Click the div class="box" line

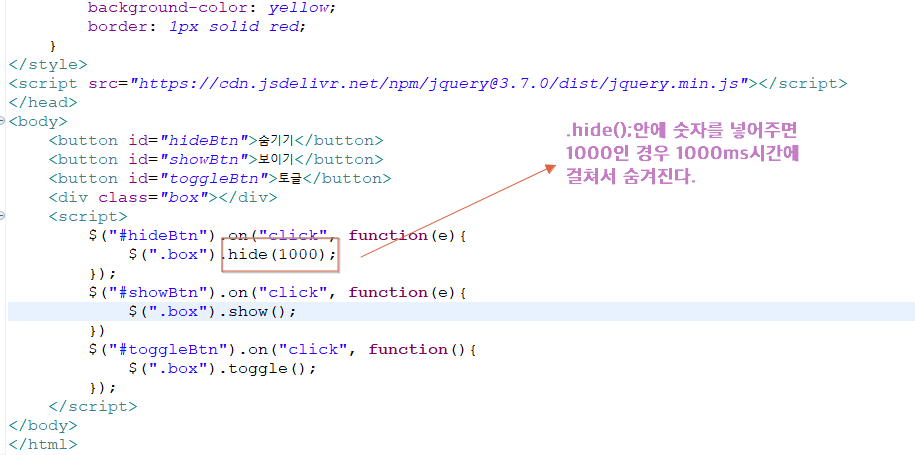[163, 197]
